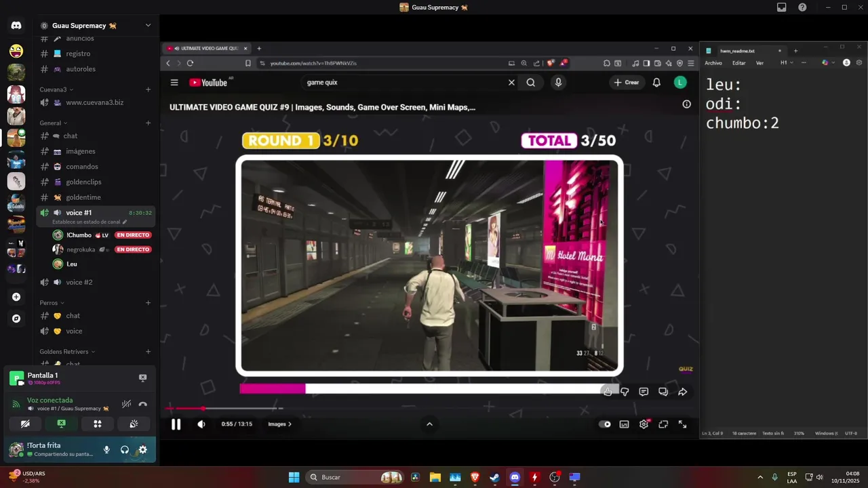This screenshot has height=488, width=868.
Task: Open noise suppression icon in voice panel
Action: click(126, 405)
